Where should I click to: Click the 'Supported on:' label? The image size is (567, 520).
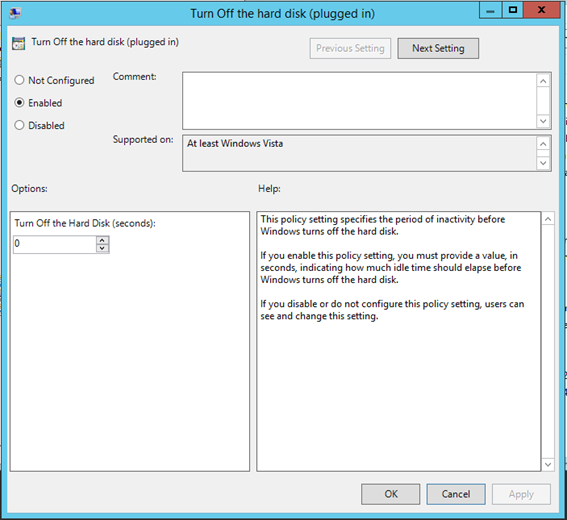point(143,140)
